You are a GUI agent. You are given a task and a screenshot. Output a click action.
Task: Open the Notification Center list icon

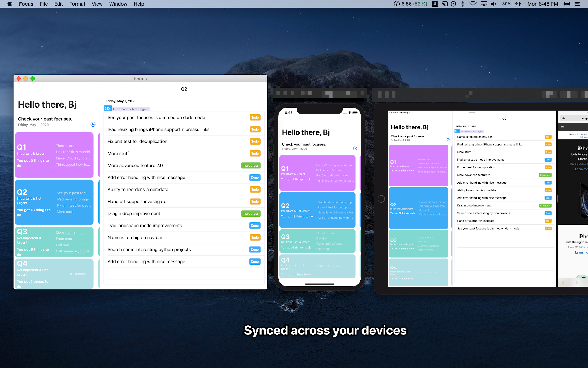[x=577, y=4]
